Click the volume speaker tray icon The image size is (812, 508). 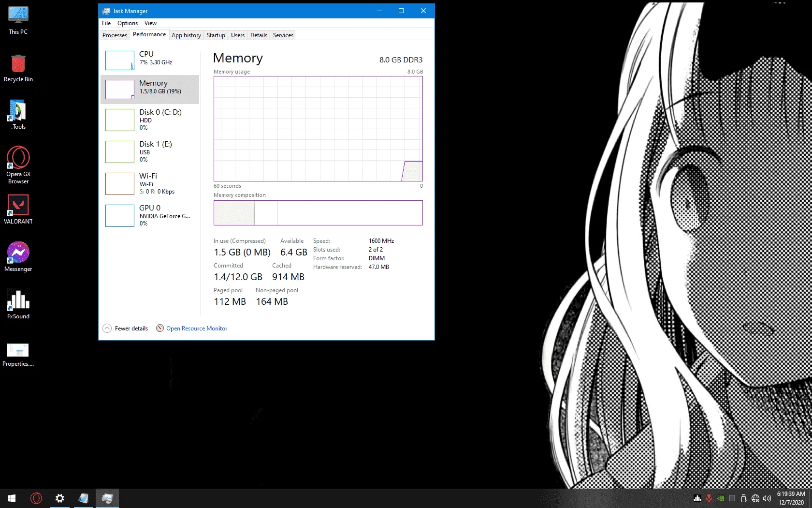[x=767, y=498]
